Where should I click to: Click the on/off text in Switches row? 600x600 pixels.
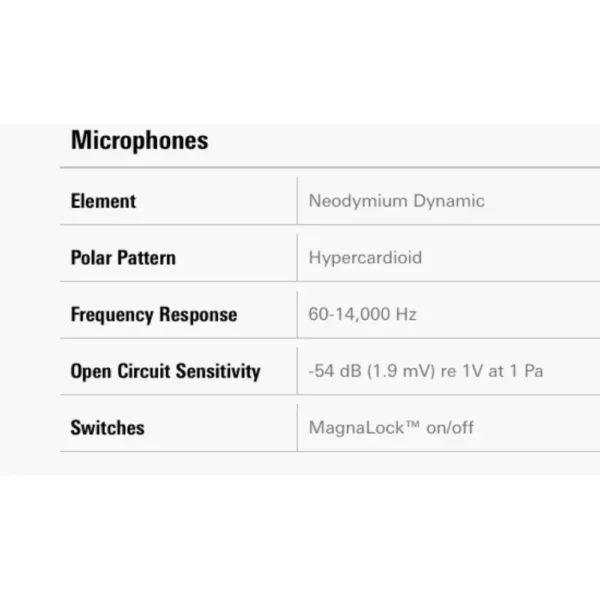tap(450, 427)
